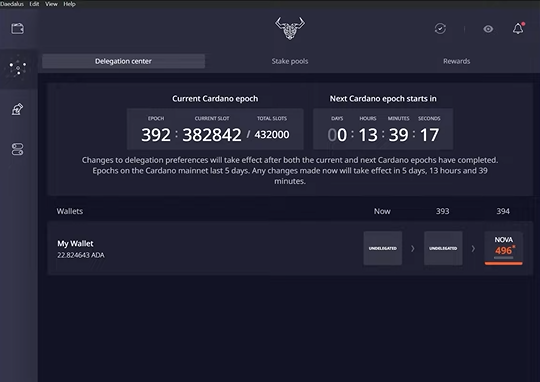The image size is (540, 382).
Task: Click the hours countdown value 13
Action: click(368, 135)
